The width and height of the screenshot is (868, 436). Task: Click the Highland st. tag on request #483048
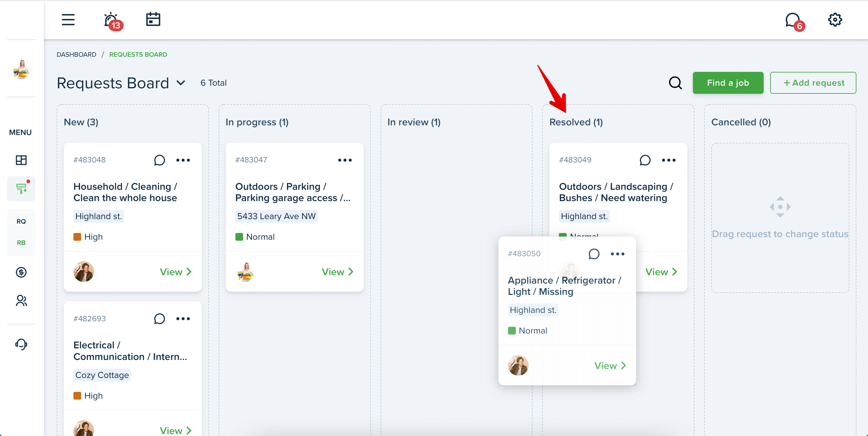(x=99, y=216)
